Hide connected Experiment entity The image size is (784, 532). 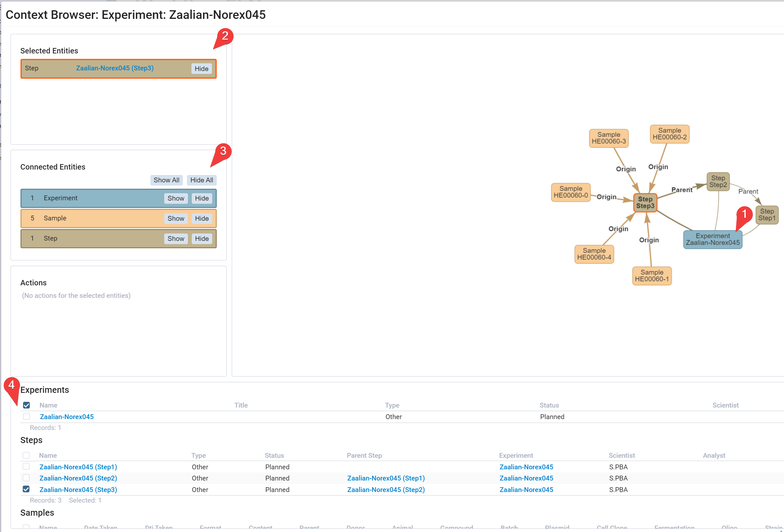(x=201, y=198)
